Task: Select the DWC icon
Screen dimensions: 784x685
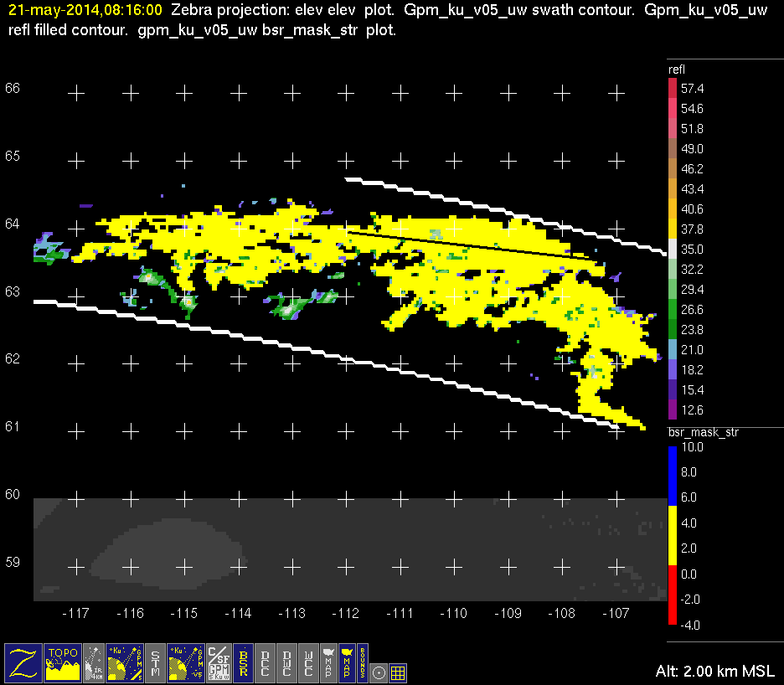Action: tap(287, 662)
